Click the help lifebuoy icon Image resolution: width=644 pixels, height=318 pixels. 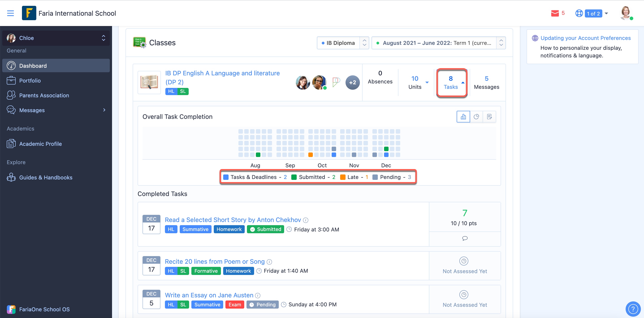point(579,13)
